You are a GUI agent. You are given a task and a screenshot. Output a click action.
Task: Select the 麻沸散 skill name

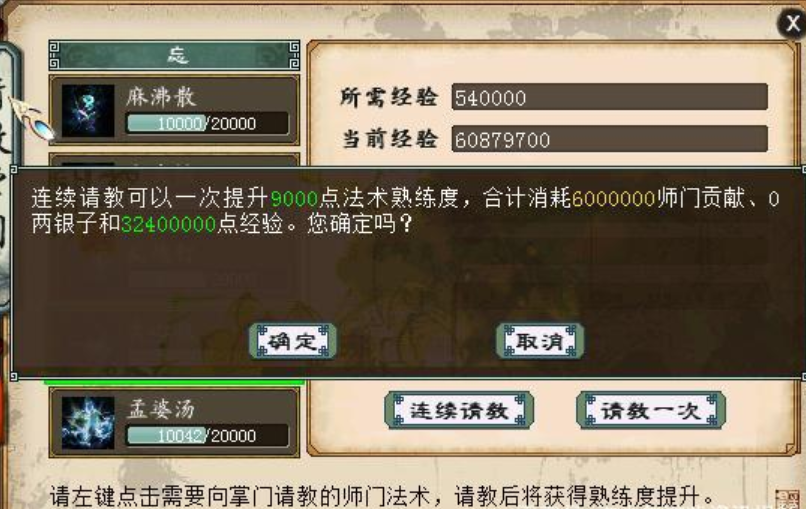(161, 97)
